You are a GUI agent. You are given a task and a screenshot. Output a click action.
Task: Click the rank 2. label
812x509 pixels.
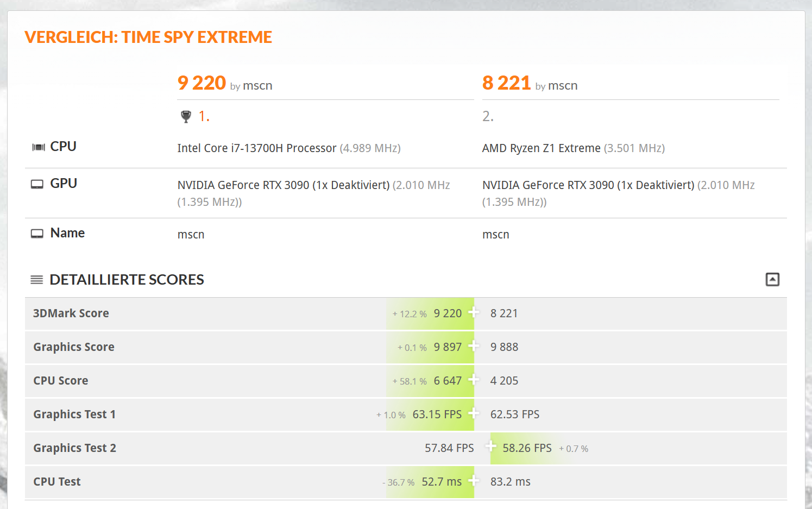coord(488,116)
